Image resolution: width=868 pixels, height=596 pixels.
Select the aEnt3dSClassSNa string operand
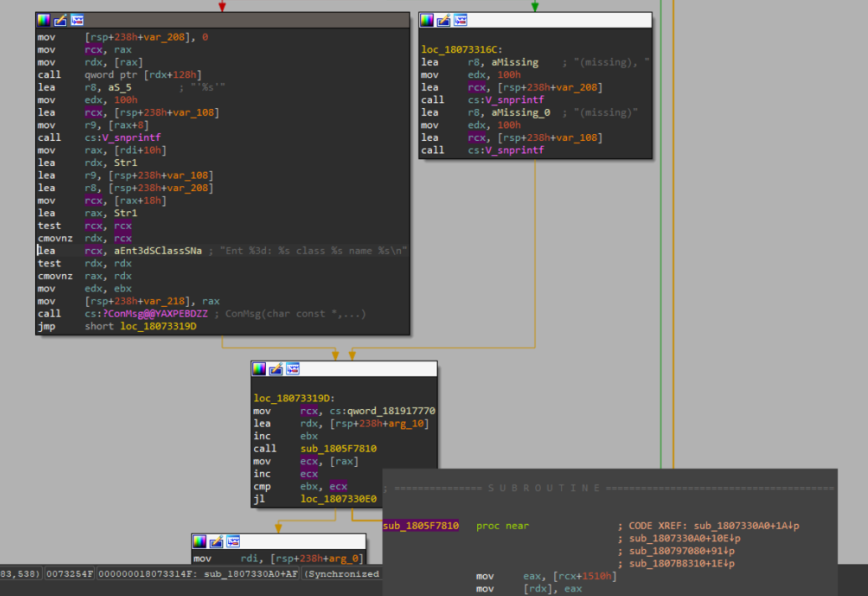(158, 251)
